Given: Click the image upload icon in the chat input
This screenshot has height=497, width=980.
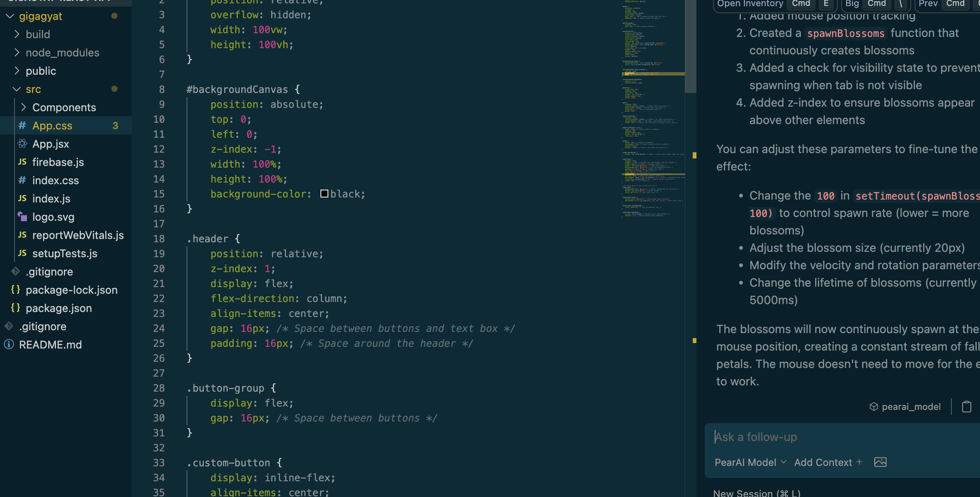Looking at the screenshot, I should (x=880, y=462).
